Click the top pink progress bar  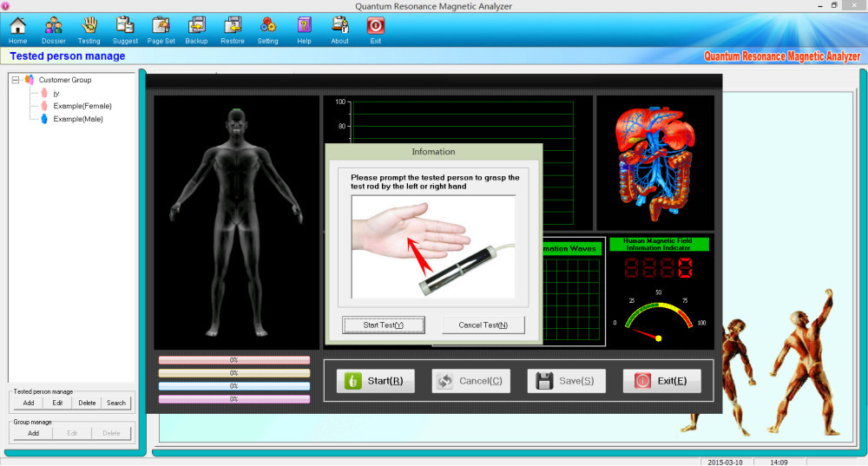pos(233,359)
